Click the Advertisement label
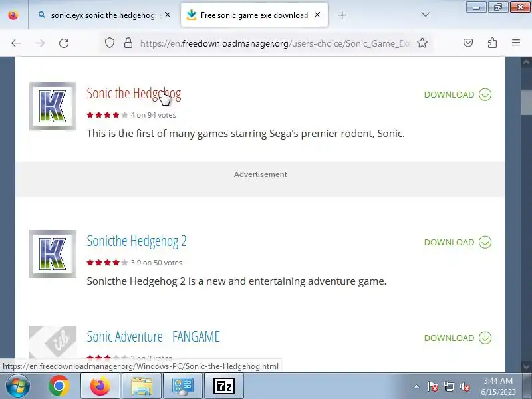Image resolution: width=532 pixels, height=399 pixels. point(261,174)
